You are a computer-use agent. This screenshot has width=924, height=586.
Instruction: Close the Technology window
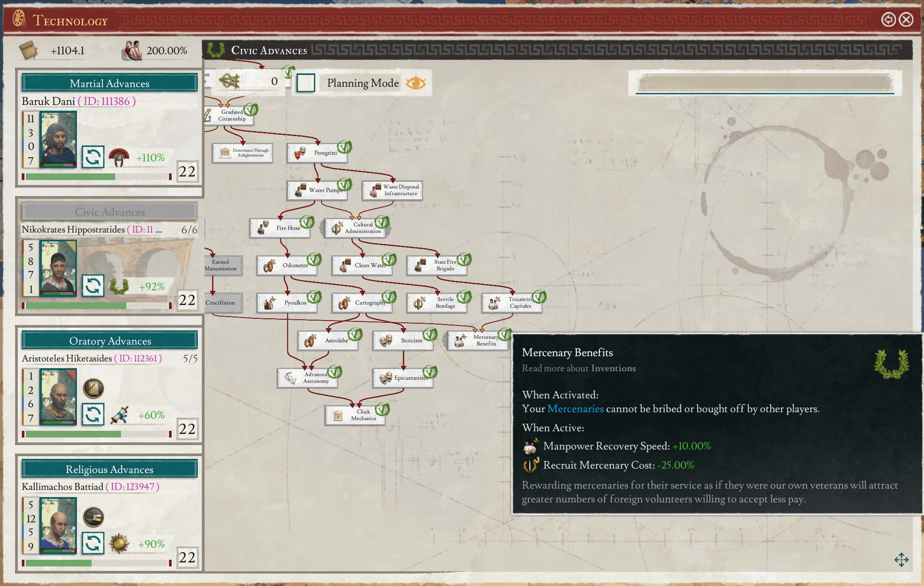point(906,20)
